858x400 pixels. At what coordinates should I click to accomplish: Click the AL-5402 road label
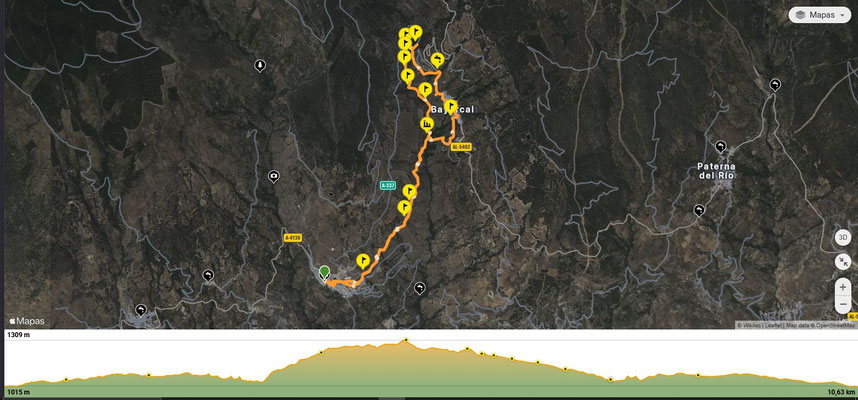tap(461, 147)
